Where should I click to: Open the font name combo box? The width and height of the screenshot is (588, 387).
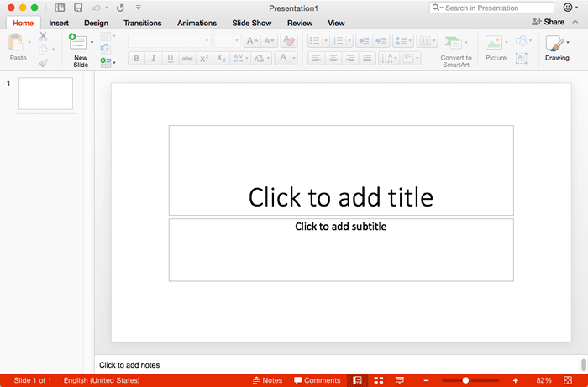(x=168, y=40)
